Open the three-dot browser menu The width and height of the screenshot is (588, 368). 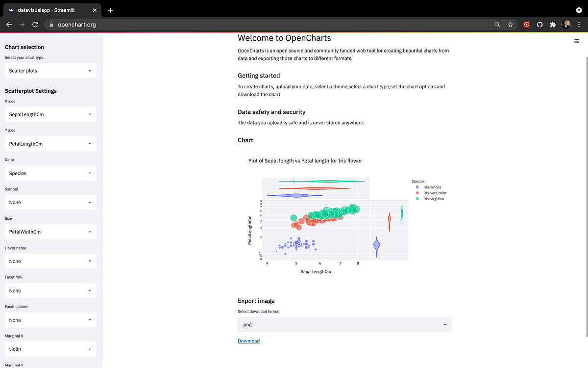coord(579,25)
